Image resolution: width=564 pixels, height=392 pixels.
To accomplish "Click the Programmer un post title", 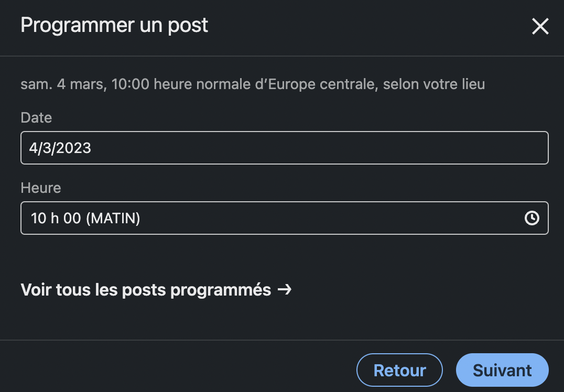I will 114,25.
